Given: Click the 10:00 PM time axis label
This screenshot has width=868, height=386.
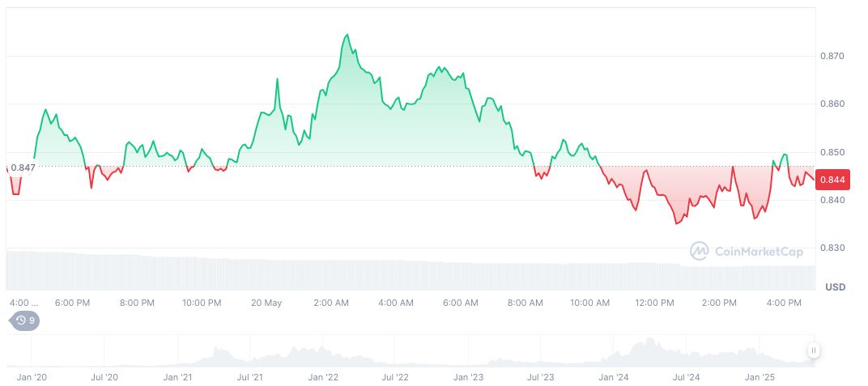Looking at the screenshot, I should (x=202, y=303).
